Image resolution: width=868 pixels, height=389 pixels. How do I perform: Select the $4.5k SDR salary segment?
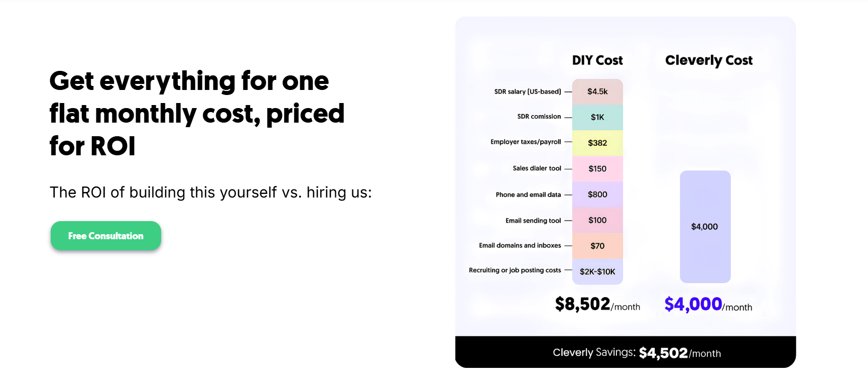597,91
